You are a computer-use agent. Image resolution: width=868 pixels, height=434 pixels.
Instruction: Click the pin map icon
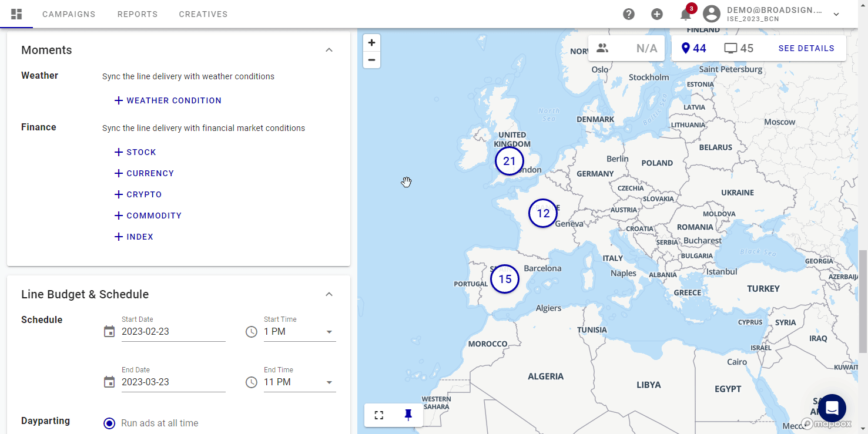point(408,415)
